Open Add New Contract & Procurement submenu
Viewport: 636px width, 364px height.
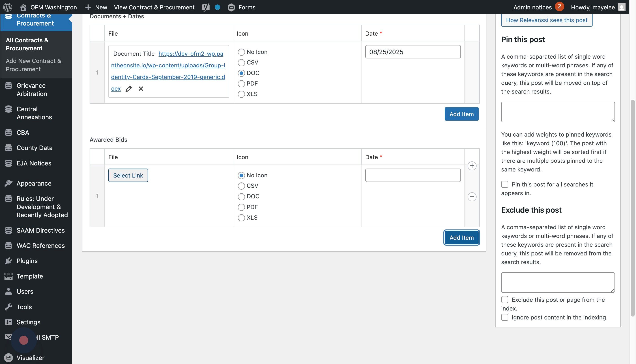34,65
